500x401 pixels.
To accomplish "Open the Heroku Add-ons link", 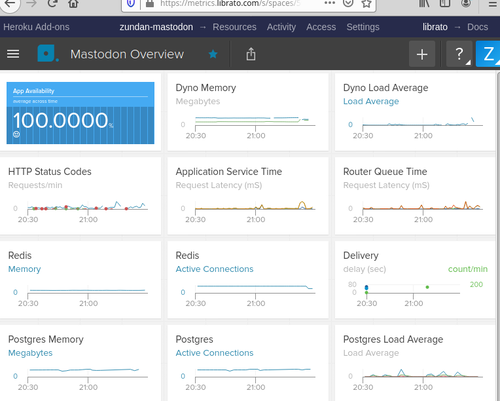I will [x=36, y=27].
